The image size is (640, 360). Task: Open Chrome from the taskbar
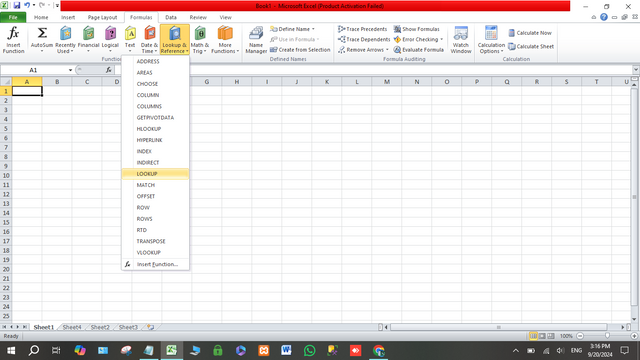coord(378,350)
